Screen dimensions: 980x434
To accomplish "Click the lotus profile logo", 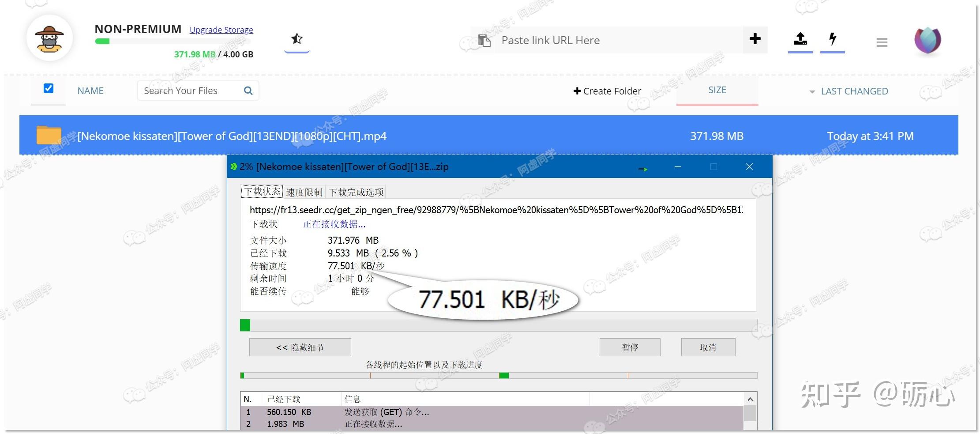I will click(927, 40).
